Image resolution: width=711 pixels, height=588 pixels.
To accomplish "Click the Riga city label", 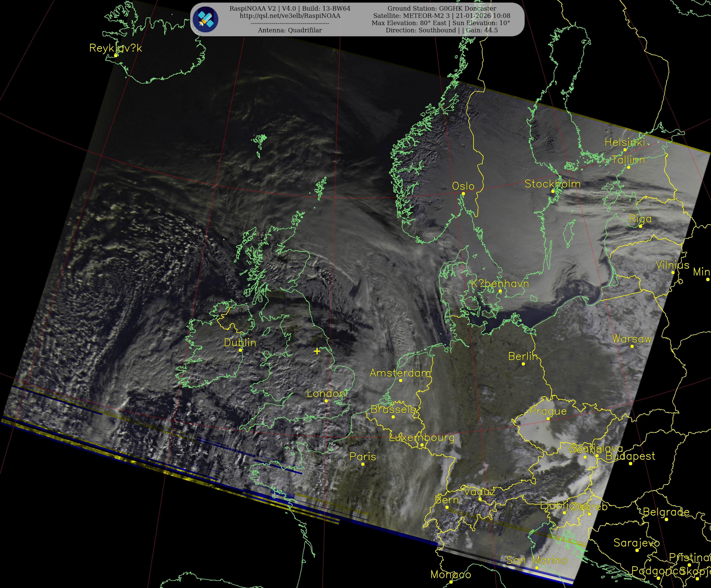I will [x=640, y=219].
